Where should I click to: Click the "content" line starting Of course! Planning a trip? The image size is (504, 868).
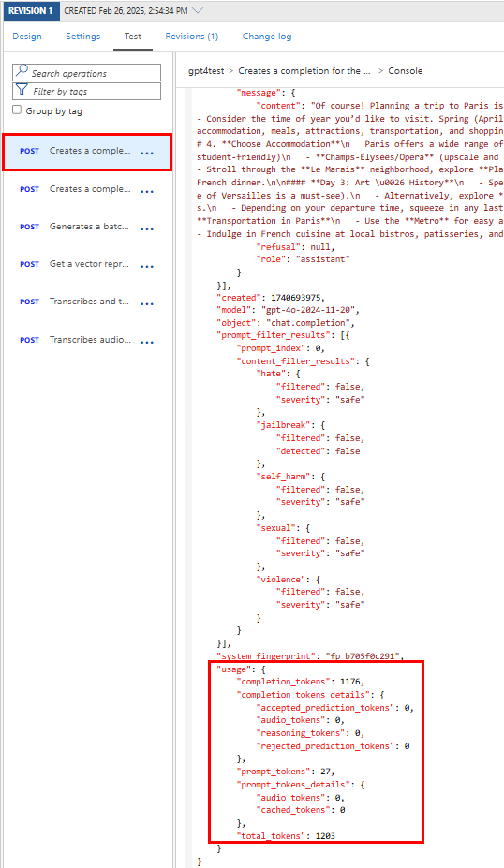(x=379, y=105)
